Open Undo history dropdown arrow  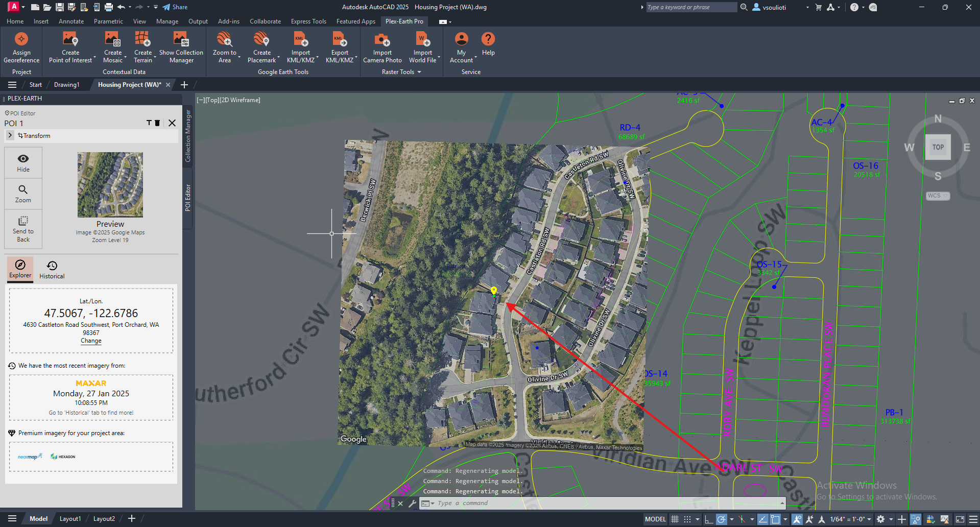[x=130, y=7]
